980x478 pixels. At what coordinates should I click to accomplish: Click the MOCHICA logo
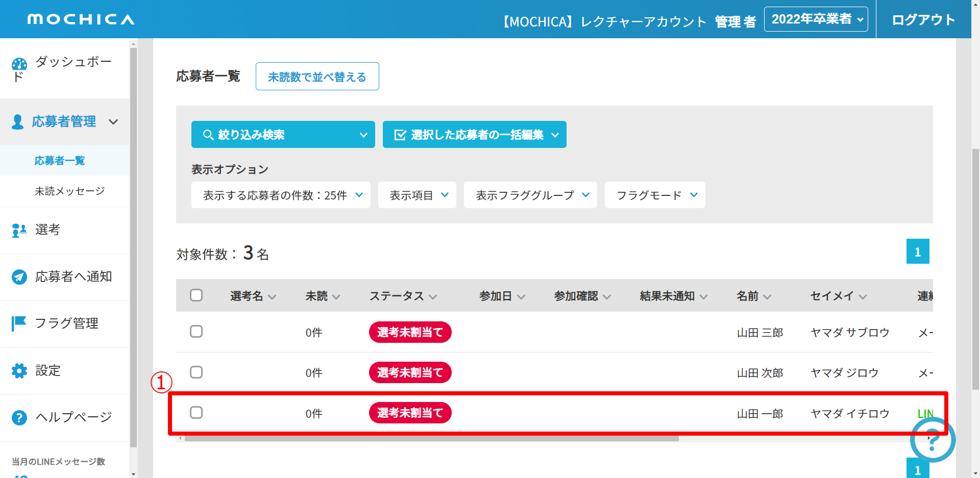coord(81,19)
